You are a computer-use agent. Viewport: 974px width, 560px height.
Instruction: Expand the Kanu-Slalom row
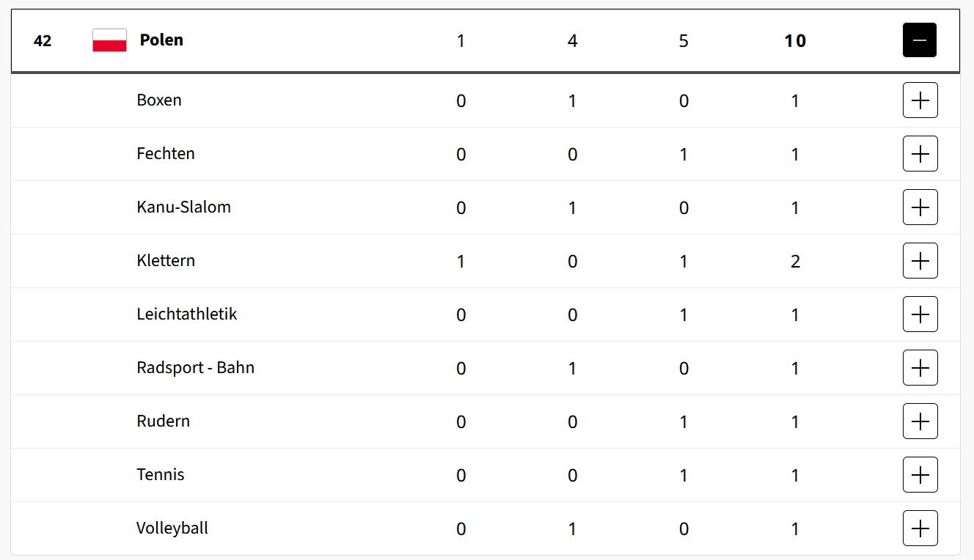(x=920, y=207)
